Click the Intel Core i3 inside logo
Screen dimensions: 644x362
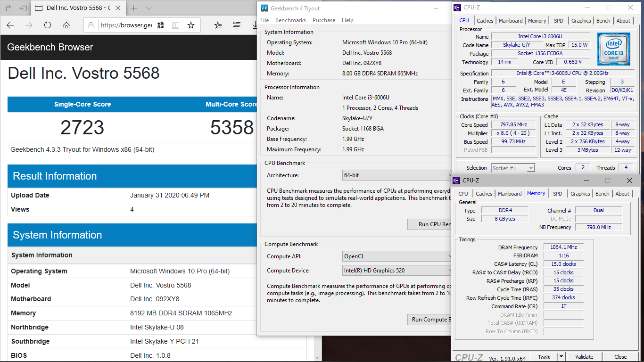point(613,49)
